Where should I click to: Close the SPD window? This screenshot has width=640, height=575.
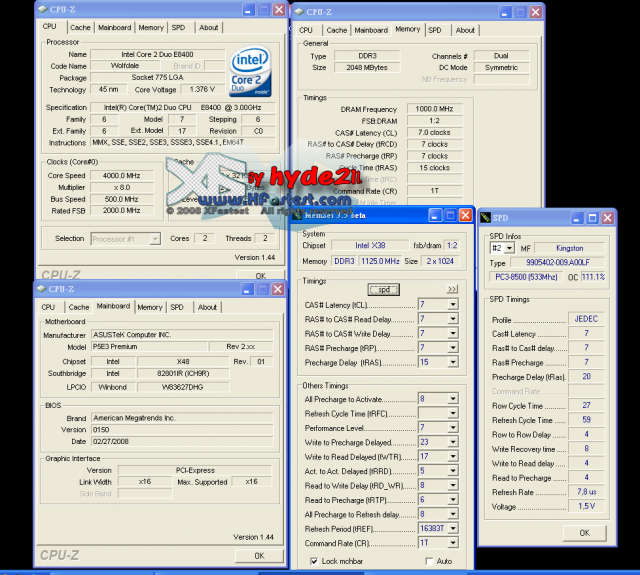pyautogui.click(x=608, y=218)
